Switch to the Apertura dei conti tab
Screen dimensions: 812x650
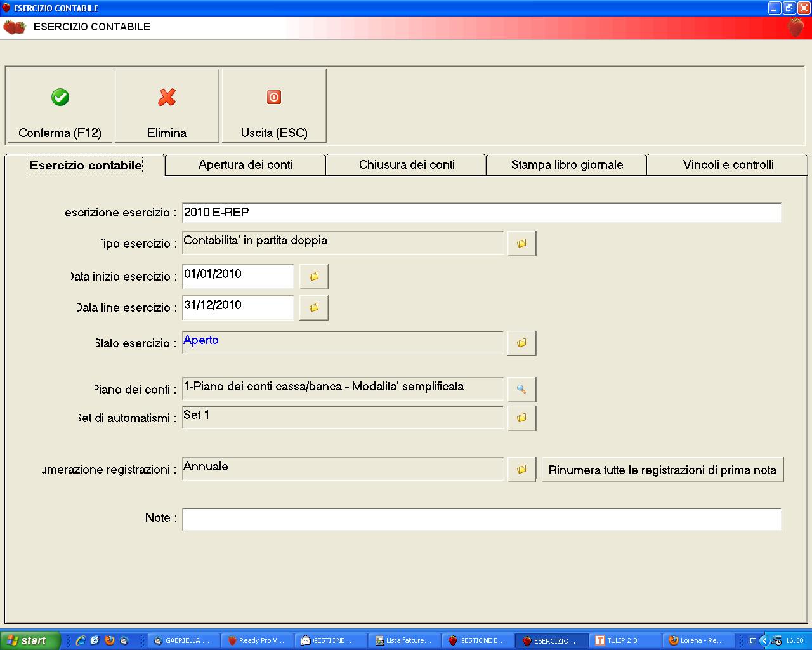246,165
